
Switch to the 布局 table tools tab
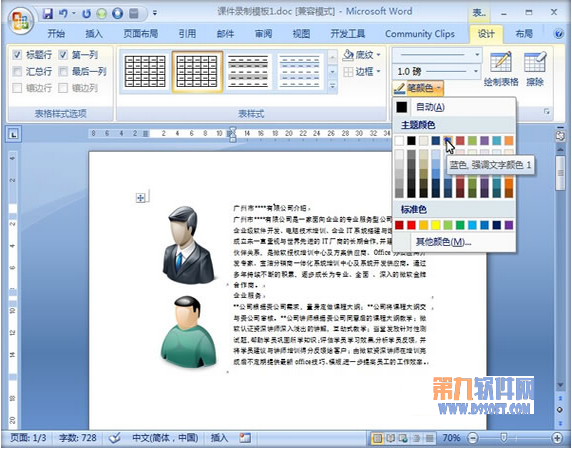point(524,34)
